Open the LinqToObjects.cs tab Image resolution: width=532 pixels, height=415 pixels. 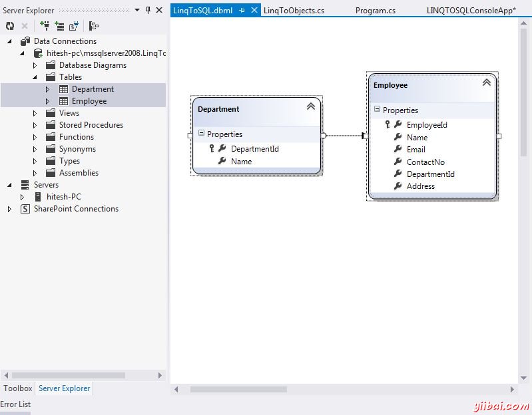[294, 10]
